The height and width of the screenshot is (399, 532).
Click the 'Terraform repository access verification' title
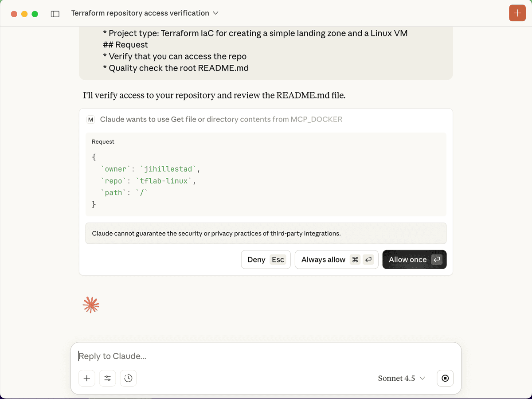pyautogui.click(x=140, y=13)
